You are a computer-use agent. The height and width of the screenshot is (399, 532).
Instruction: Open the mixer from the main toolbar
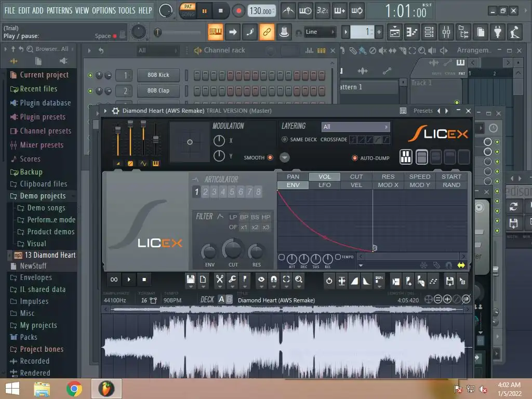coord(446,32)
